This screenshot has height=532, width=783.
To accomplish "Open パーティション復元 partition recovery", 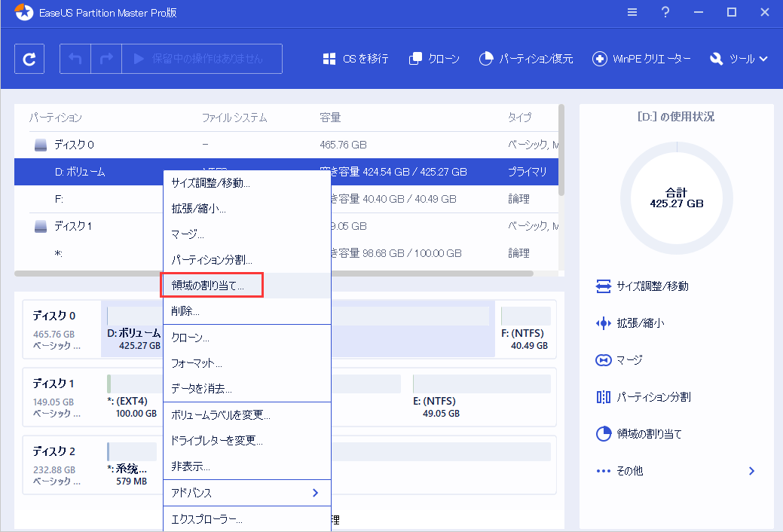I will (526, 59).
